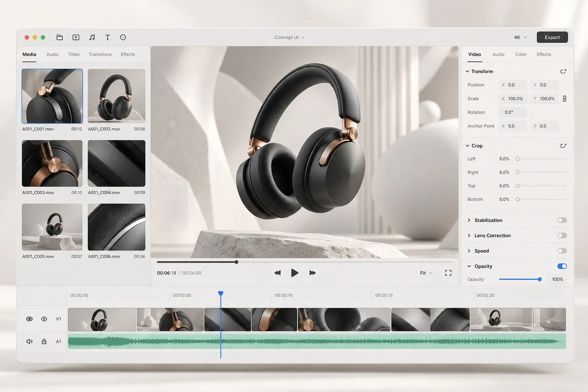
Task: Click the Crop Left slider handle
Action: (x=517, y=159)
